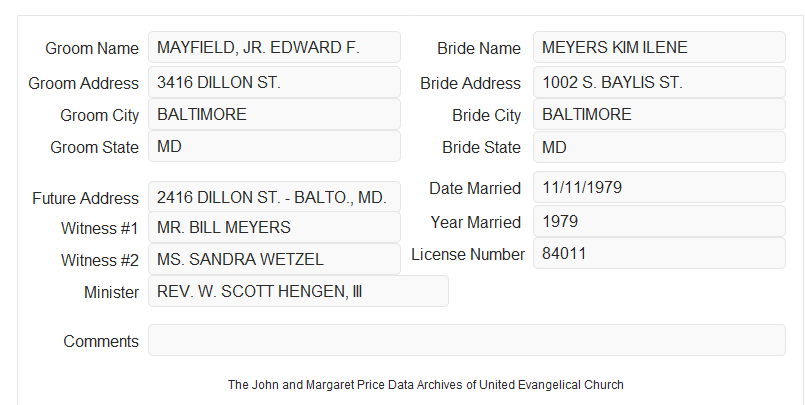The height and width of the screenshot is (405, 805).
Task: Click the Date Married field
Action: 659,187
